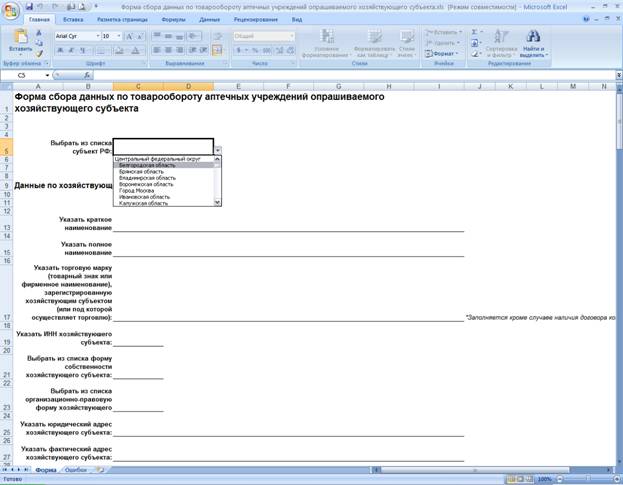
Task: Click the zoom slider in the status bar
Action: point(588,479)
